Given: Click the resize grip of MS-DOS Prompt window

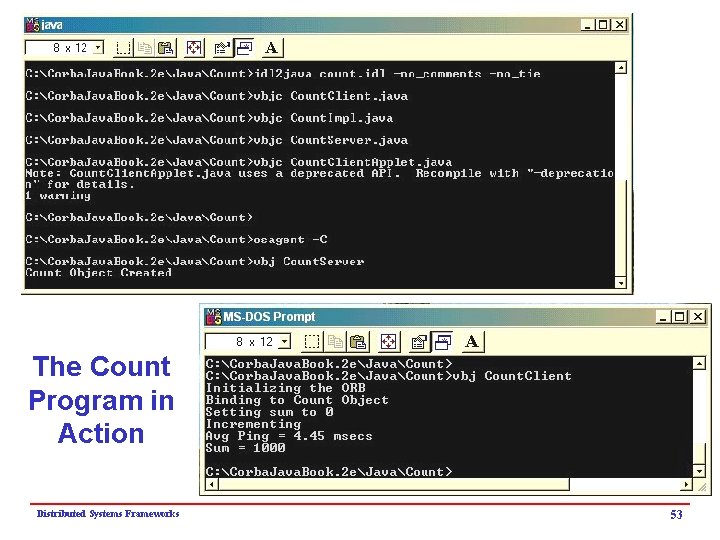Looking at the screenshot, I should pos(701,486).
